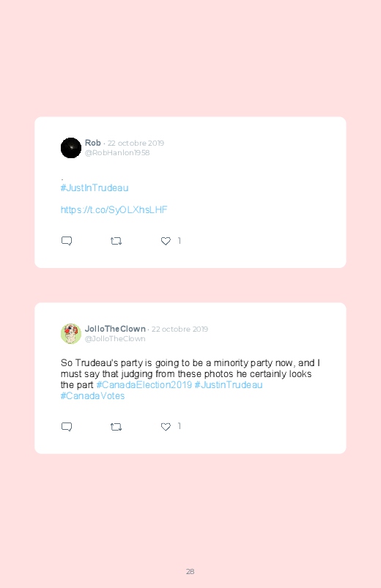
Task: Open the #CanadaVotes hashtag
Action: click(93, 396)
